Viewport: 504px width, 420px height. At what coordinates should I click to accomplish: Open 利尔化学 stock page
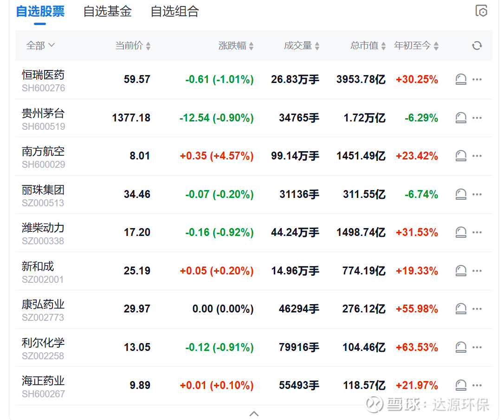point(43,343)
